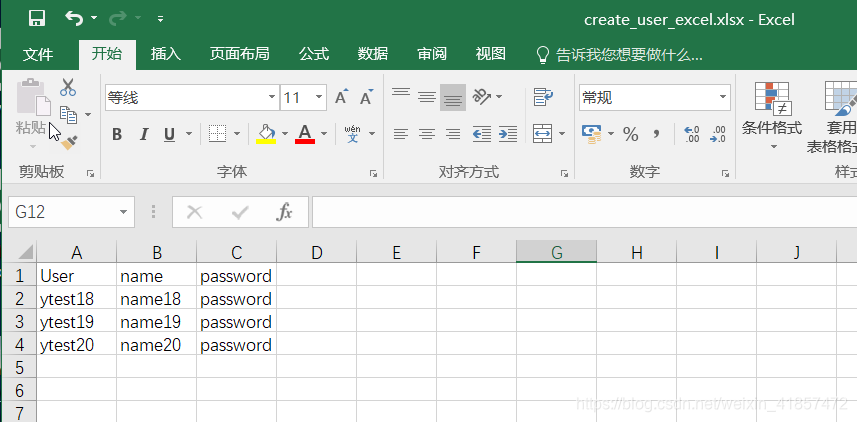The width and height of the screenshot is (857, 422).
Task: Open the Font group dialog launcher
Action: [x=373, y=173]
